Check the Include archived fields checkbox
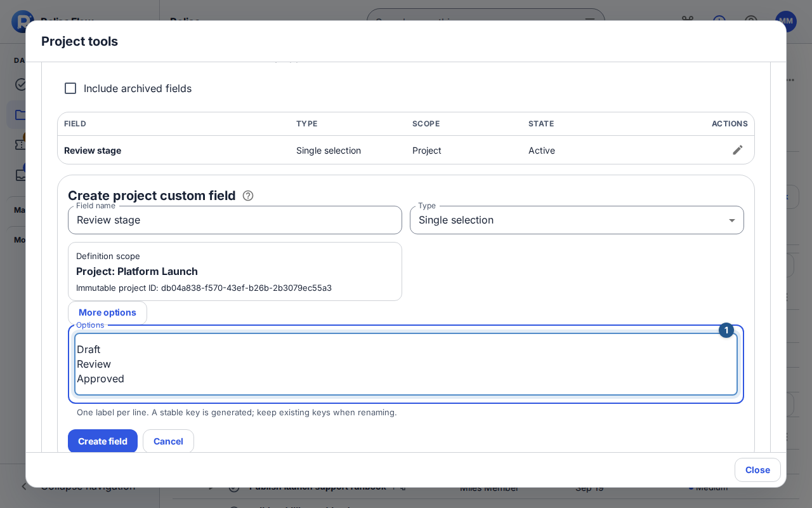This screenshot has height=508, width=812. [70, 88]
